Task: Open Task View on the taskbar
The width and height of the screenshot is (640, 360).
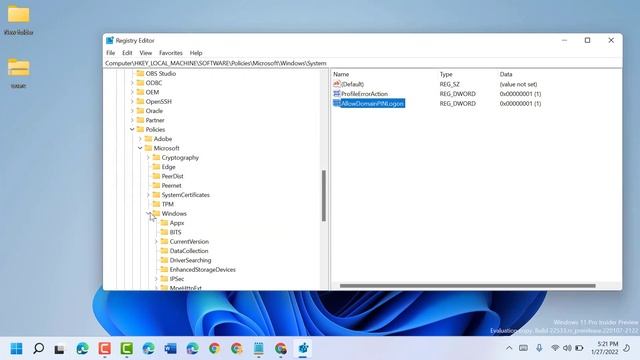Action: point(60,349)
